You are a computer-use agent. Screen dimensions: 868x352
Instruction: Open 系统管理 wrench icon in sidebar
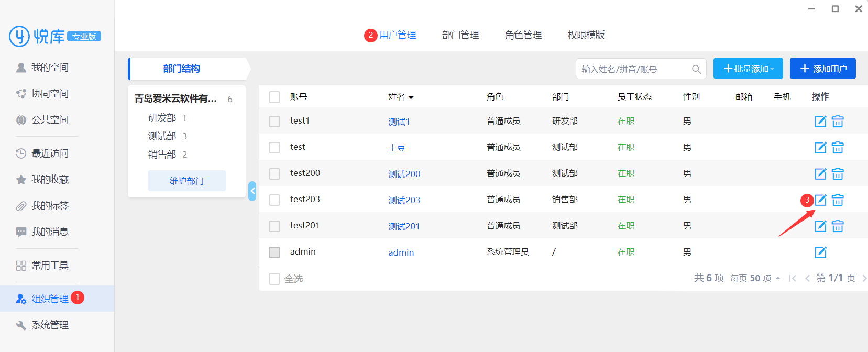[x=21, y=325]
